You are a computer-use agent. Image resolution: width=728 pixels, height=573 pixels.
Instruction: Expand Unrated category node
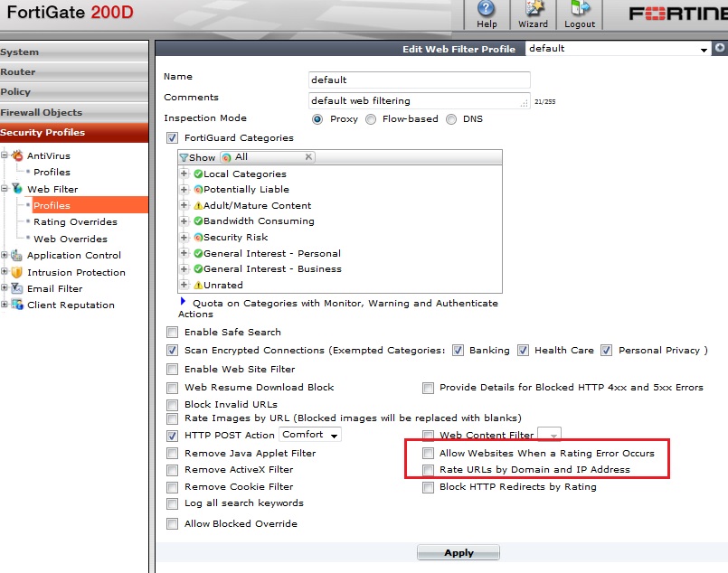[184, 285]
